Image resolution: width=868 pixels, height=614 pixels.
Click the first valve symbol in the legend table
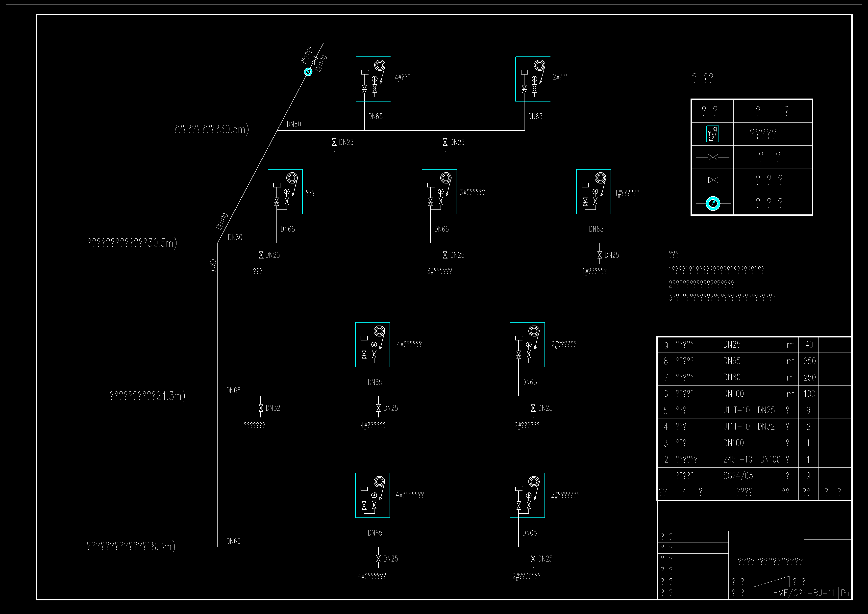713,157
